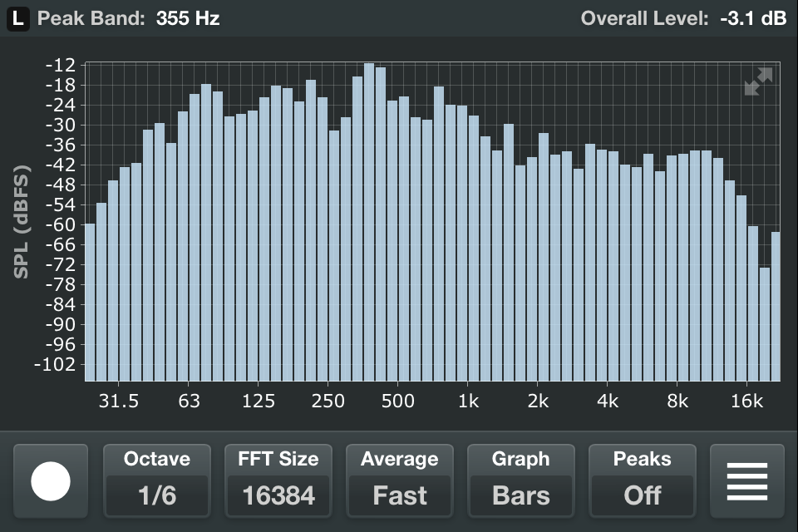Start recording with the white circle button
798x532 pixels.
click(51, 483)
